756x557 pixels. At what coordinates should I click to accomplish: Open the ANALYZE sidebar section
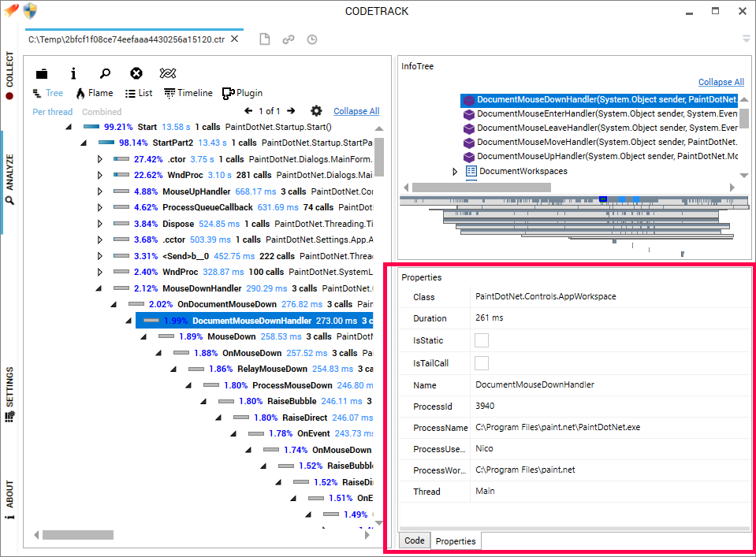coord(9,180)
